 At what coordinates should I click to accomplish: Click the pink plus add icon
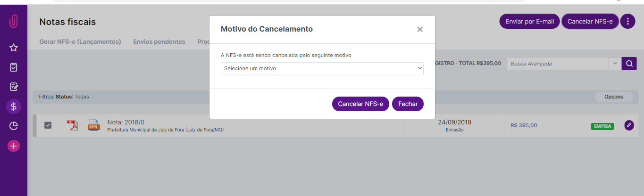click(14, 146)
